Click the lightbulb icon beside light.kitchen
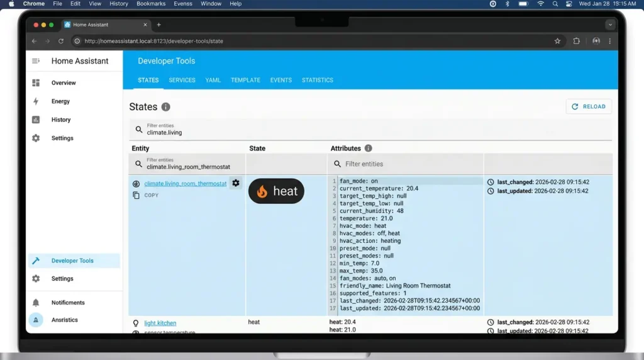 click(x=136, y=323)
